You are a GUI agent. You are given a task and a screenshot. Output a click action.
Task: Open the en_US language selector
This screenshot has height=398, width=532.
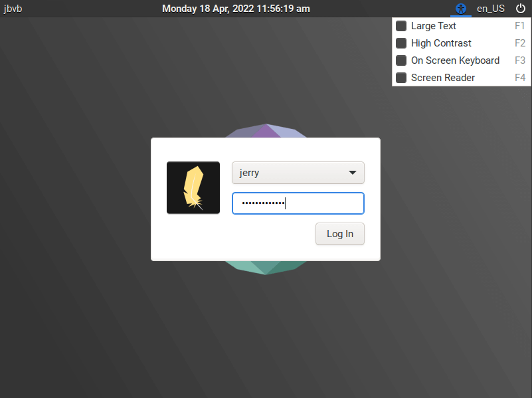490,9
